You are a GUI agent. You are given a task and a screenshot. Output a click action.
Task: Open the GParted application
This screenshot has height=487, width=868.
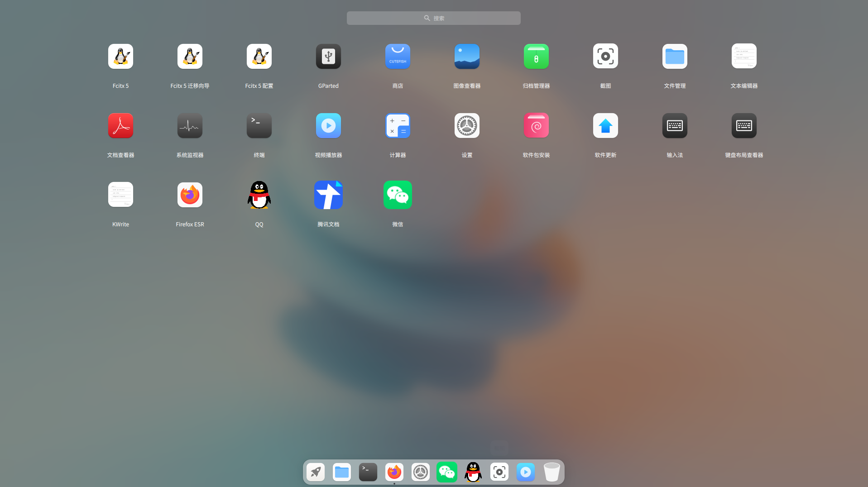click(x=328, y=57)
